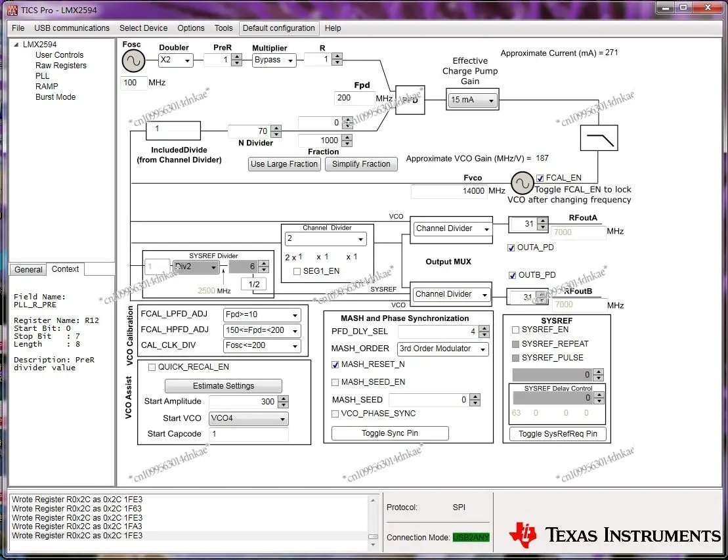Click the MASH_SEED stepper arrows
The width and height of the screenshot is (728, 560).
(x=475, y=400)
